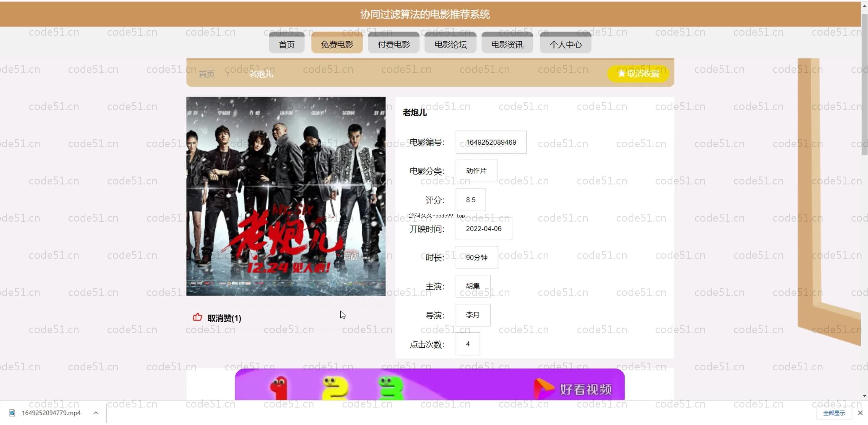The height and width of the screenshot is (425, 868).
Task: Click the scrollbar down arrow
Action: 864,396
